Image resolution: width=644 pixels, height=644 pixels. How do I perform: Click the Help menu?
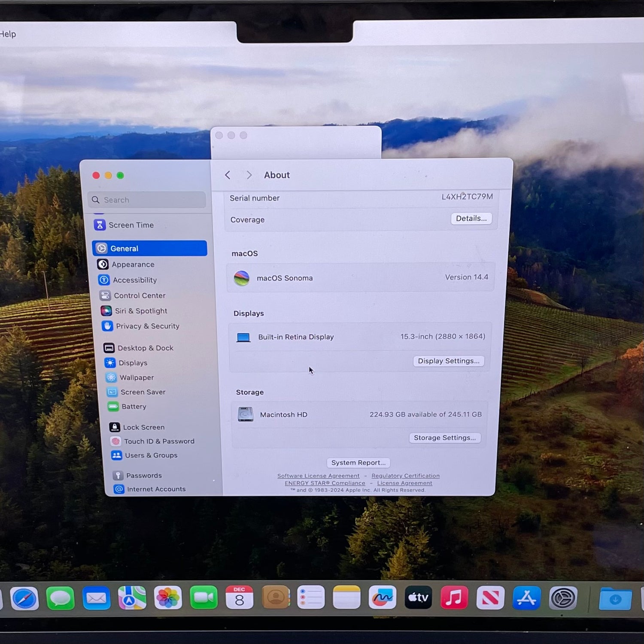tap(8, 34)
